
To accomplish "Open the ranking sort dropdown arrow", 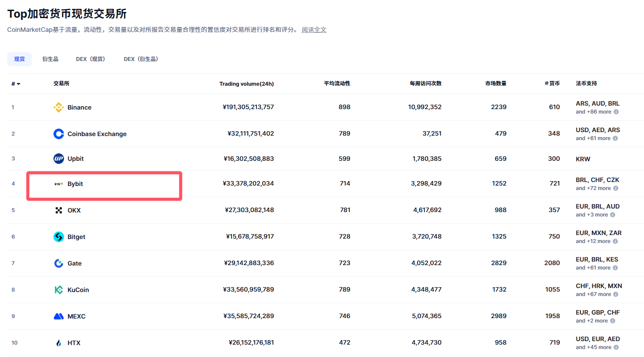I will (19, 84).
